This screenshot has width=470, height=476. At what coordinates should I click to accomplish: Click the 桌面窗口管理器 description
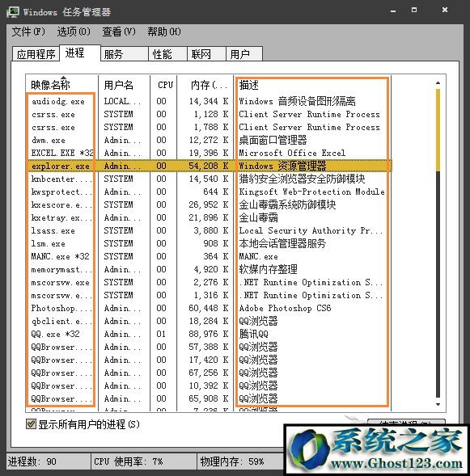tap(273, 141)
